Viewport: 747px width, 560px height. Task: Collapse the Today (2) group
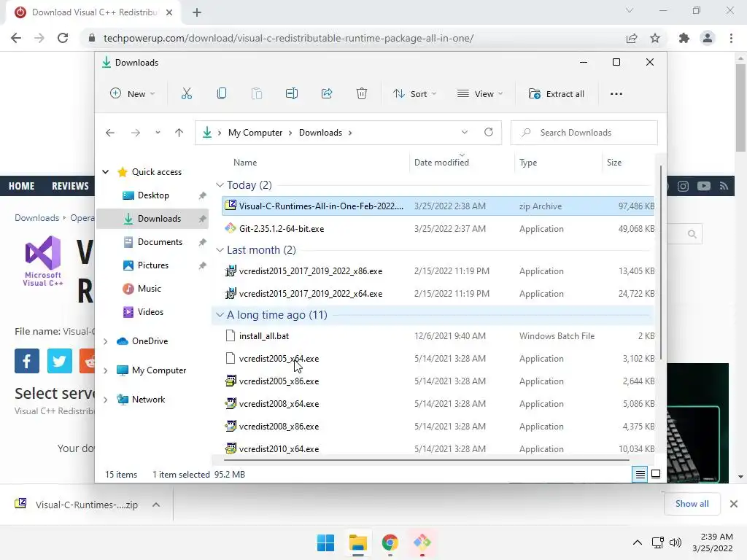pos(220,184)
